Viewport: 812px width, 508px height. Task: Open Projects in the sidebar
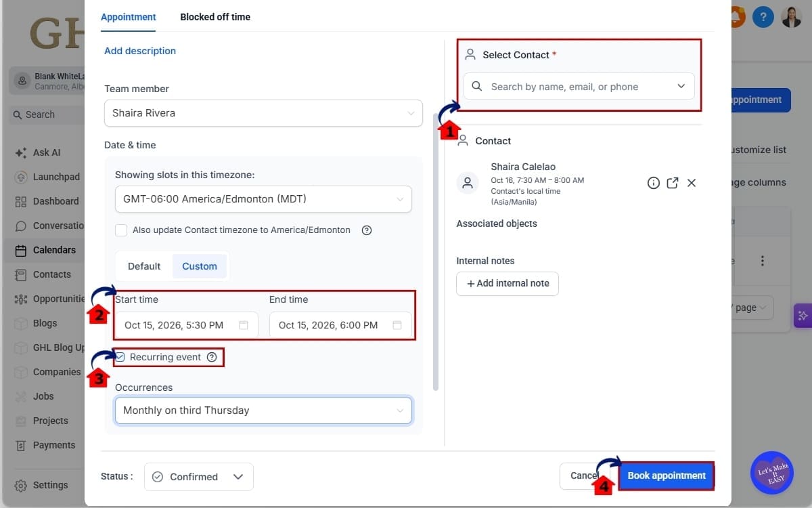[42, 421]
